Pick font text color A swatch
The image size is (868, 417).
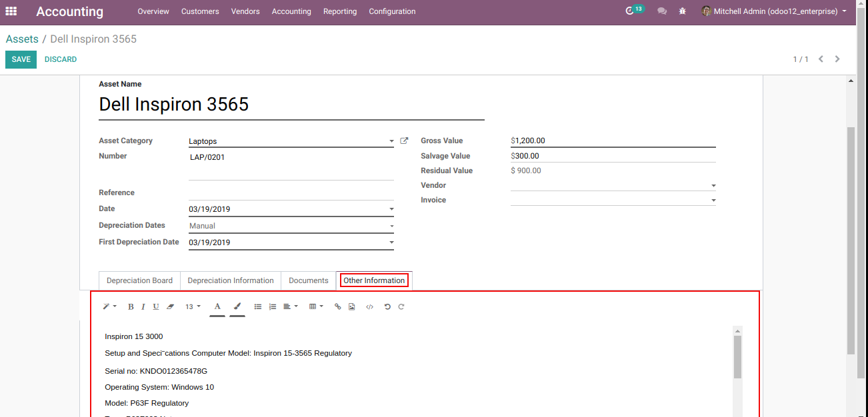click(x=217, y=306)
